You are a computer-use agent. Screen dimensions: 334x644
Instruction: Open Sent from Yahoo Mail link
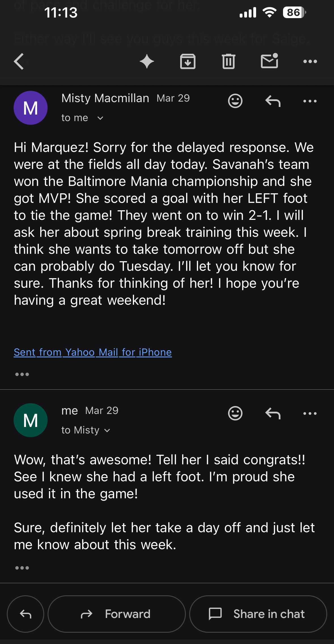pos(93,352)
